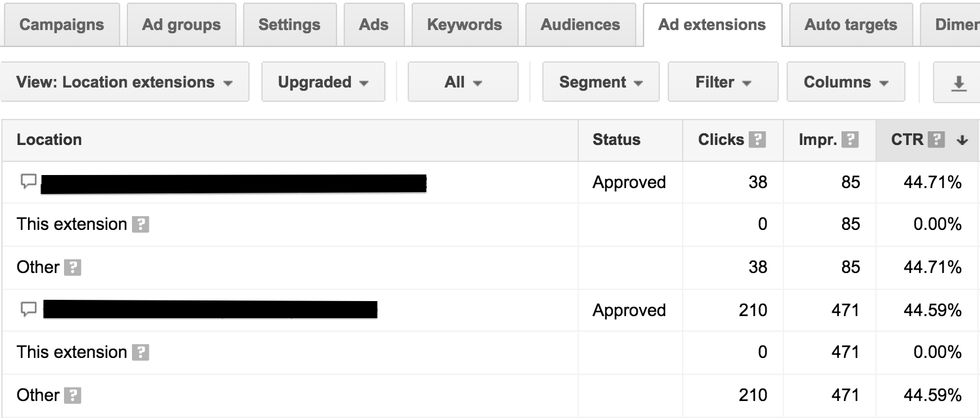Click help icon beside first This extension
The width and height of the screenshot is (980, 418).
pyautogui.click(x=140, y=225)
